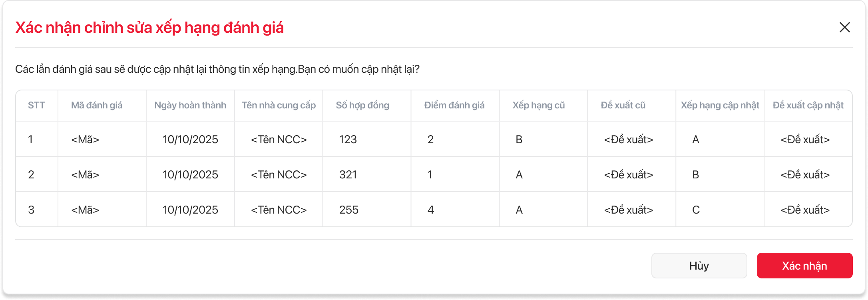Viewport: 868px width, 300px height.
Task: Select the Mã đánh giá column header
Action: click(x=97, y=105)
